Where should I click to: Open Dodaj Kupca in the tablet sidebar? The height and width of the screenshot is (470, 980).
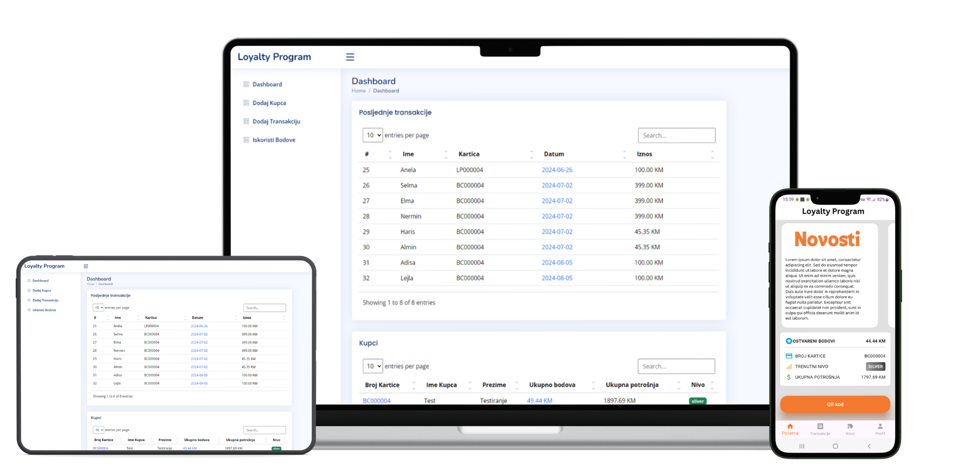pyautogui.click(x=41, y=290)
